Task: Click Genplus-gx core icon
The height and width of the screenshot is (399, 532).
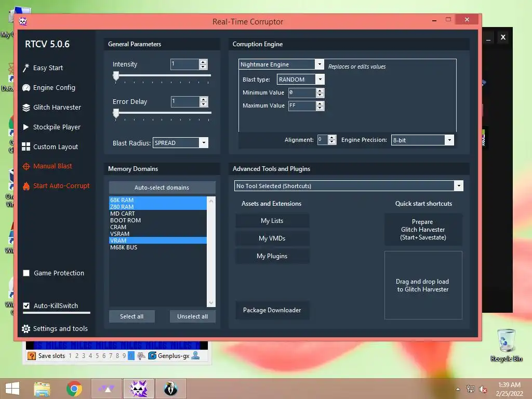Action: 152,355
